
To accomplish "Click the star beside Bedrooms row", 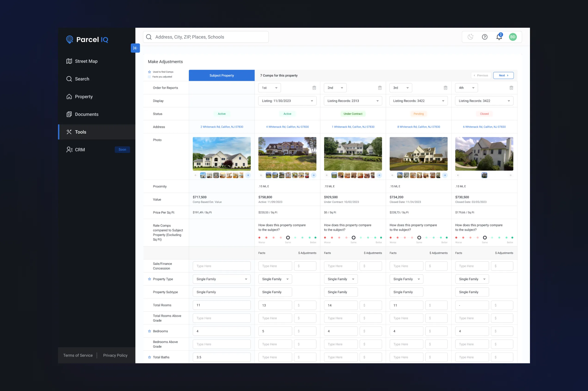I will pos(149,331).
